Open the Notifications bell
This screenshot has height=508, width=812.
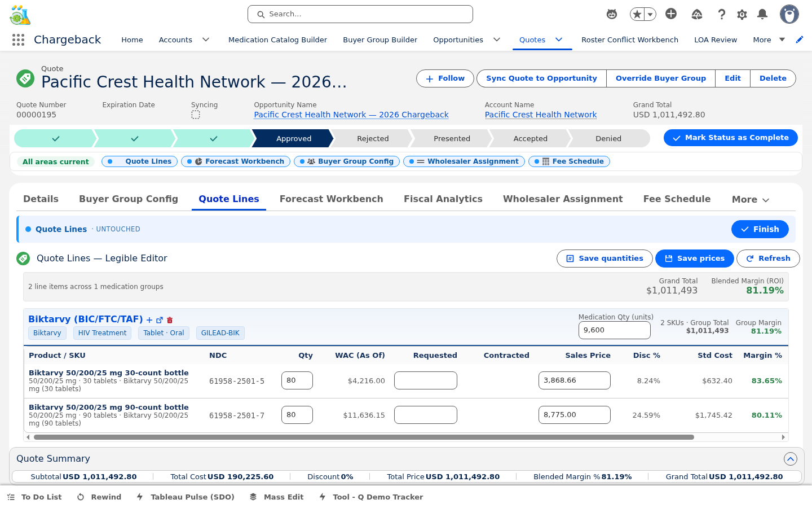pos(762,14)
